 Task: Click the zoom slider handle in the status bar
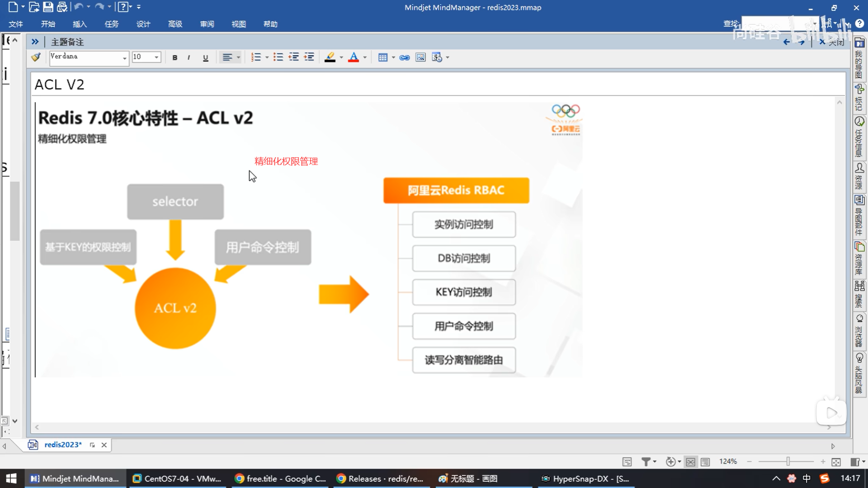(x=788, y=461)
